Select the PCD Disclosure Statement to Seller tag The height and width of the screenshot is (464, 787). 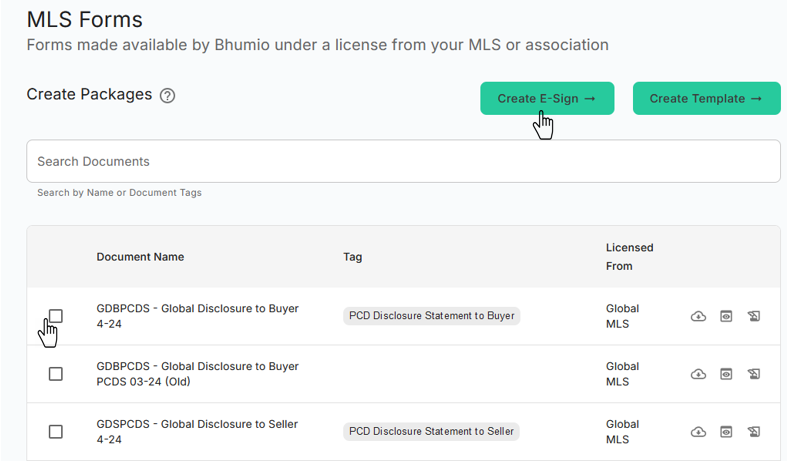(431, 432)
